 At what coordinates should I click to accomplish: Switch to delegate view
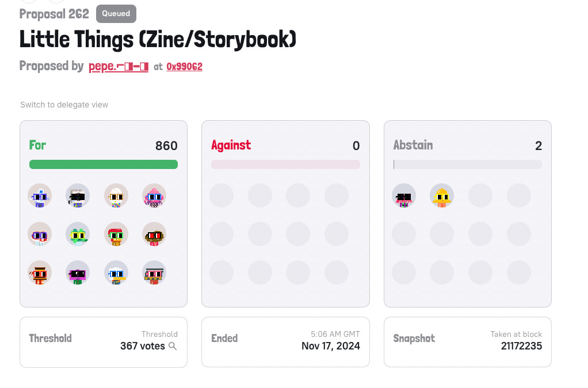pyautogui.click(x=64, y=105)
